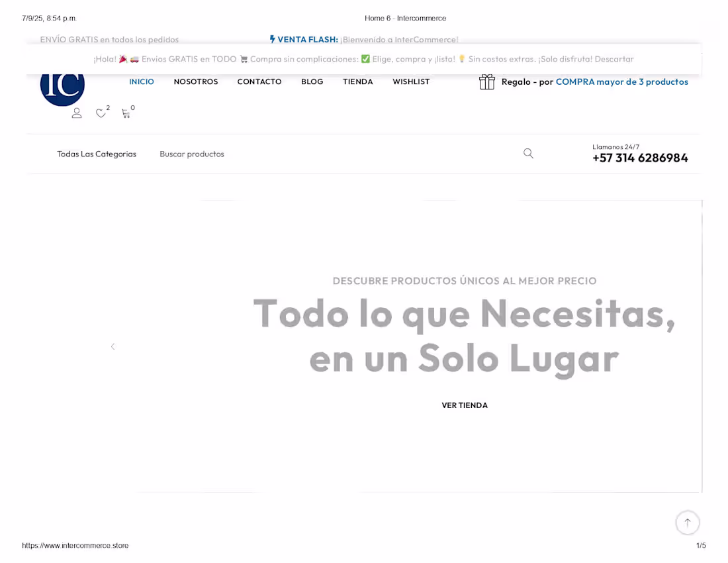Open COMPRA mayor de 3 productos link
The height and width of the screenshot is (563, 728).
[622, 81]
